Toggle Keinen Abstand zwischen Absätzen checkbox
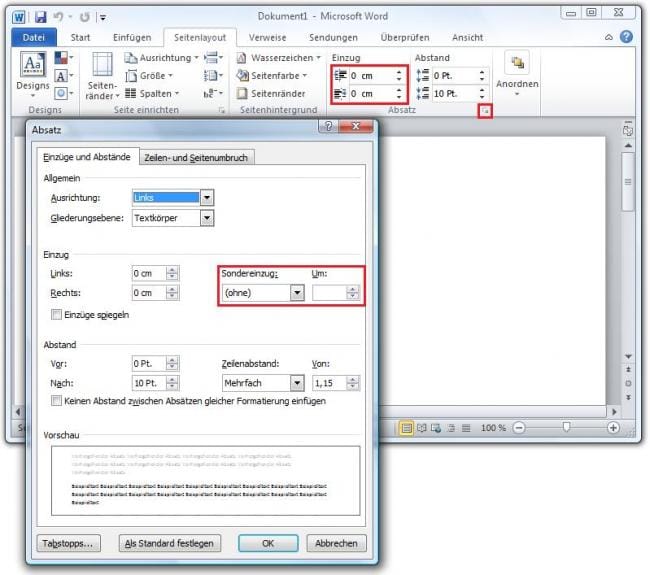Viewport: 650px width, 575px height. point(56,401)
